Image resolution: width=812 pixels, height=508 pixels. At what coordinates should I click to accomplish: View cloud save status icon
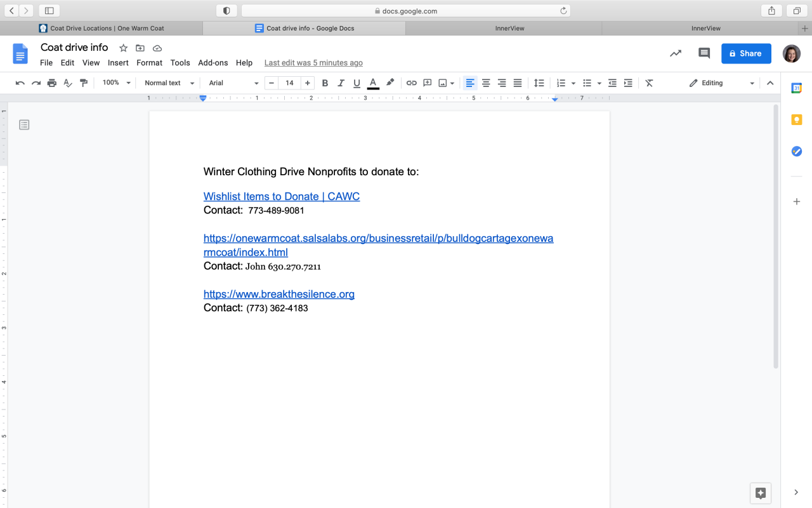pyautogui.click(x=157, y=48)
